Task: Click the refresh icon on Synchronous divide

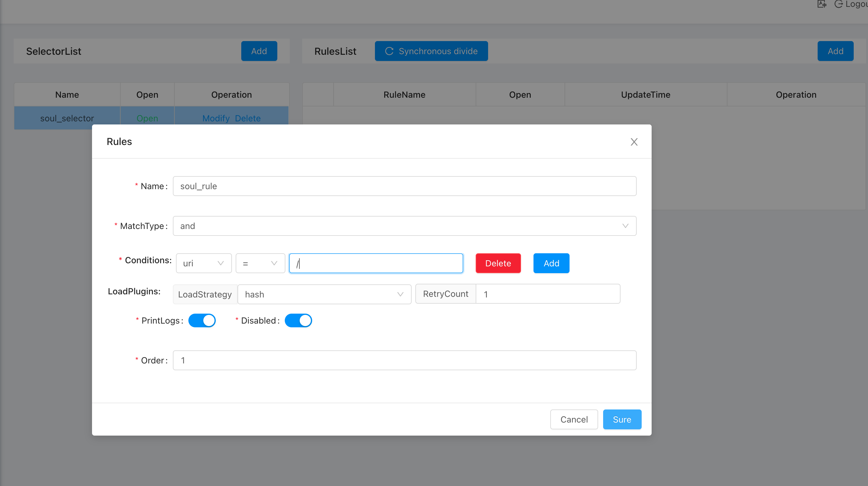Action: point(389,51)
